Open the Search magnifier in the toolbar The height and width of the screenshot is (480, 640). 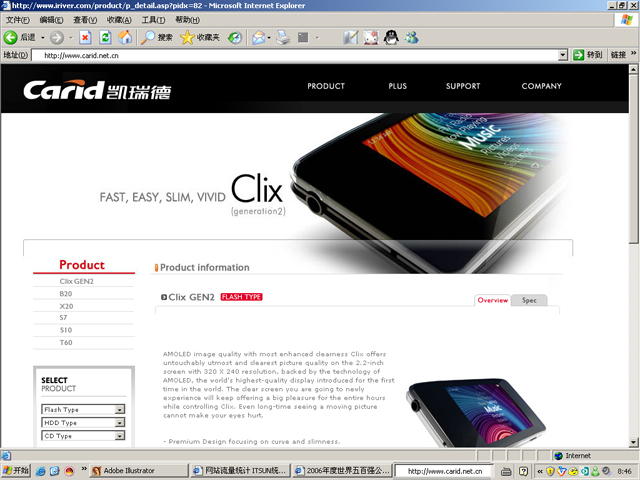coord(149,37)
